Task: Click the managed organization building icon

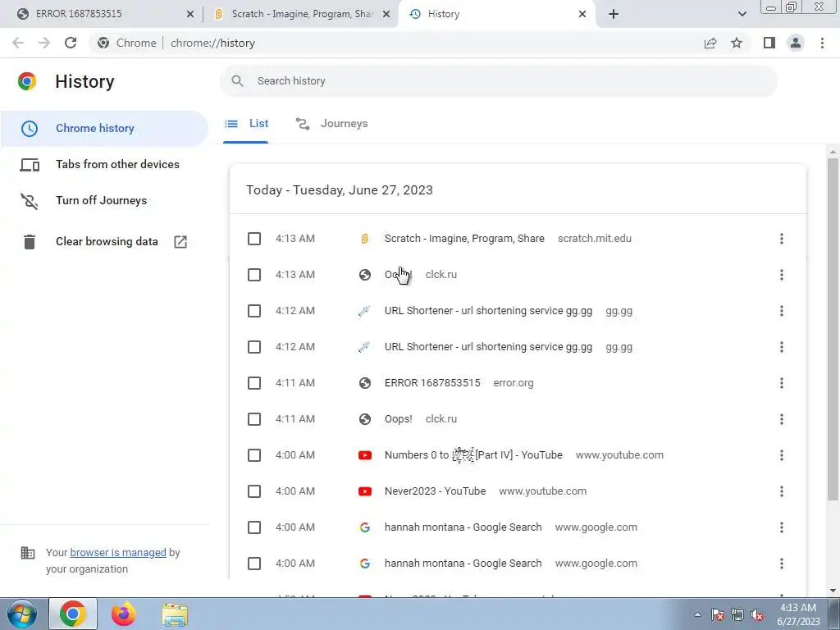Action: [x=27, y=552]
